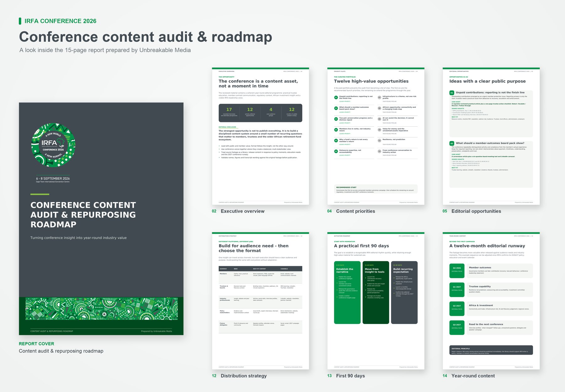565x392 pixels.
Task: Click the Q3 2027 green badge
Action: [457, 327]
